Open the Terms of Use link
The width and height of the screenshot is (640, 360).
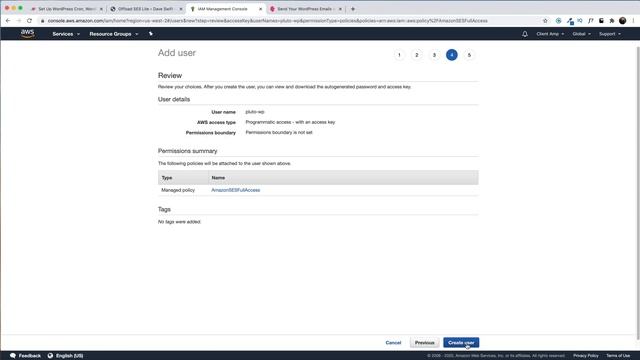(x=618, y=356)
